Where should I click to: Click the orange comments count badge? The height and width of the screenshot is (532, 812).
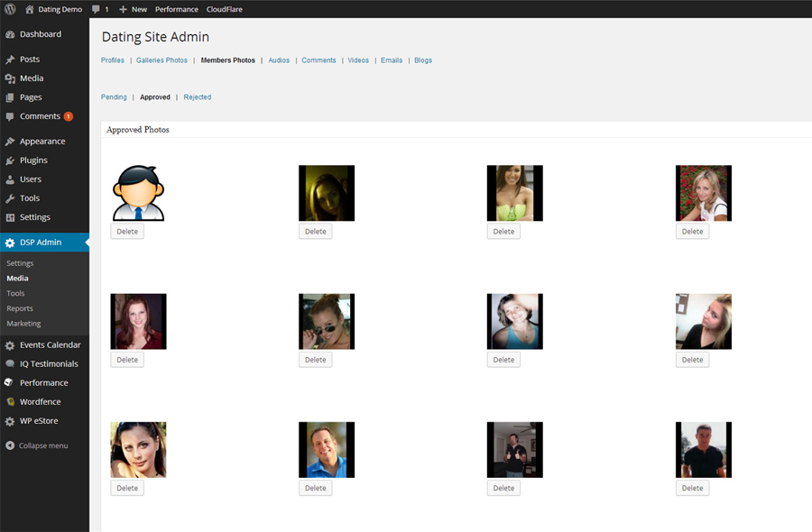69,116
